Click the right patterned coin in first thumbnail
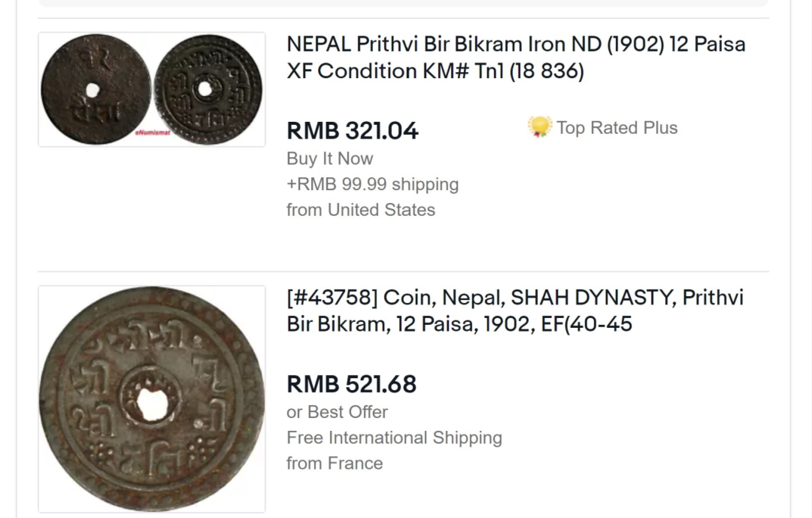Screen dimensions: 812x518 (208, 89)
